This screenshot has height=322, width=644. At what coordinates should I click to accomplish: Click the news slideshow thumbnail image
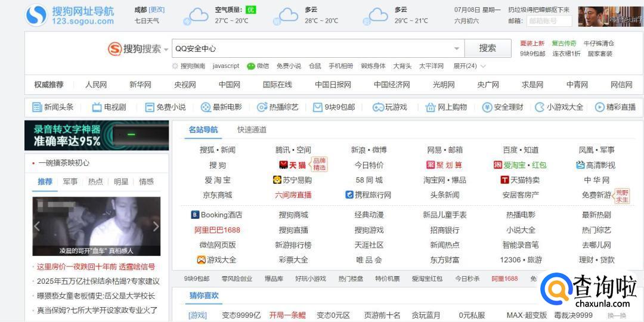pos(97,227)
